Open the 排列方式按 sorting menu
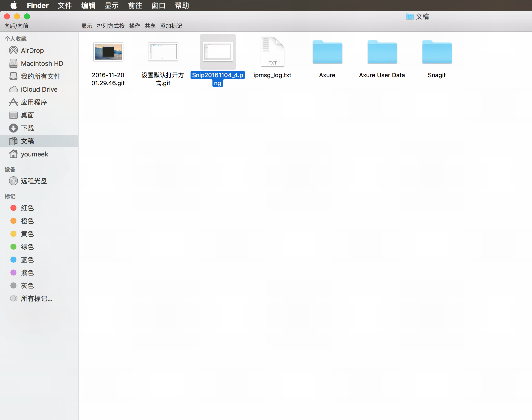This screenshot has height=420, width=532. pyautogui.click(x=110, y=26)
